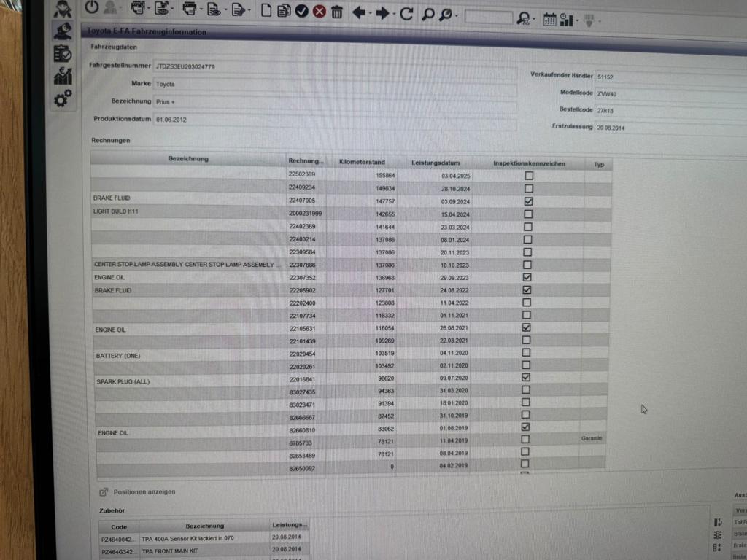Sort by Kilometerstand column header
The image size is (747, 560).
(x=362, y=162)
